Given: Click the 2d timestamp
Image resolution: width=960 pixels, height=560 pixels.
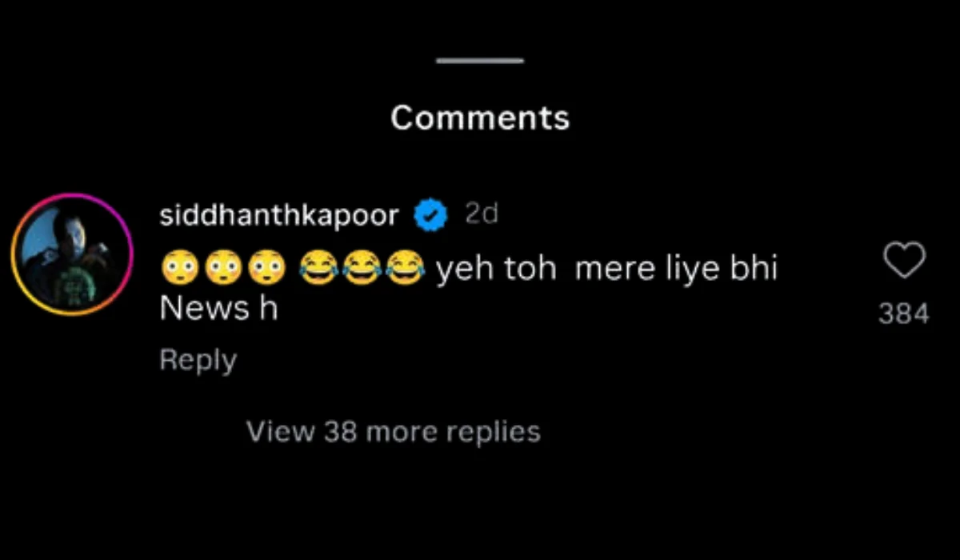Looking at the screenshot, I should [482, 214].
